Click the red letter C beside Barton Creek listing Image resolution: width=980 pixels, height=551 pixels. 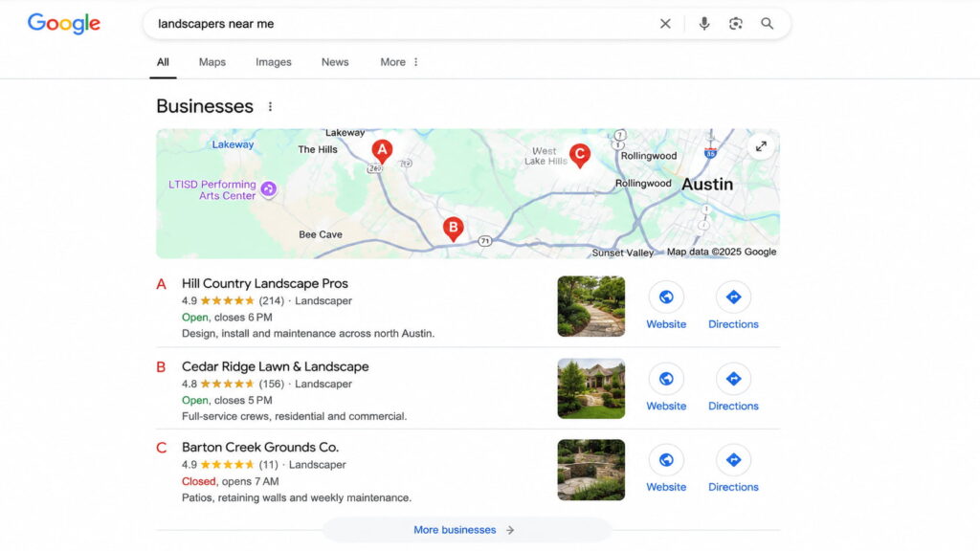coord(161,448)
